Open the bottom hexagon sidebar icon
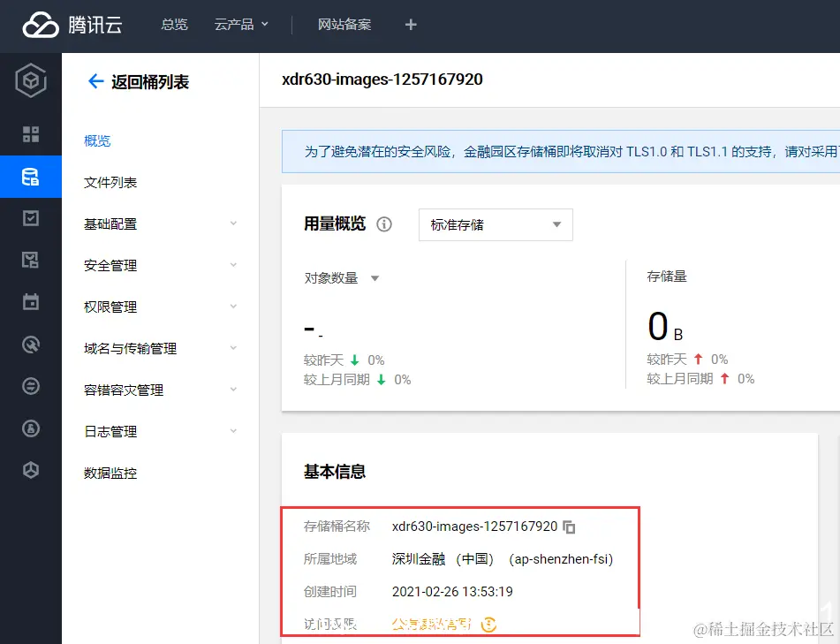 [31, 470]
